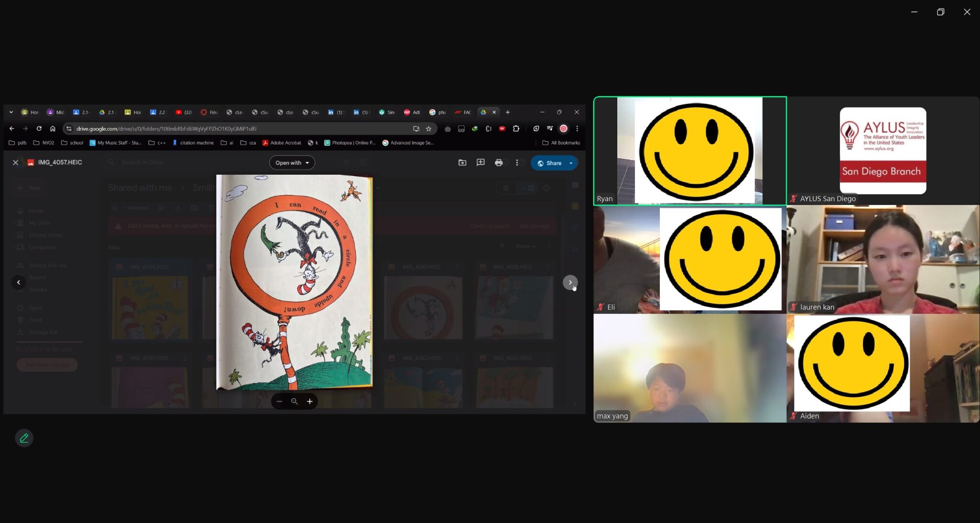Viewport: 980px width, 523px height.
Task: Go to the previous image
Action: pos(19,282)
